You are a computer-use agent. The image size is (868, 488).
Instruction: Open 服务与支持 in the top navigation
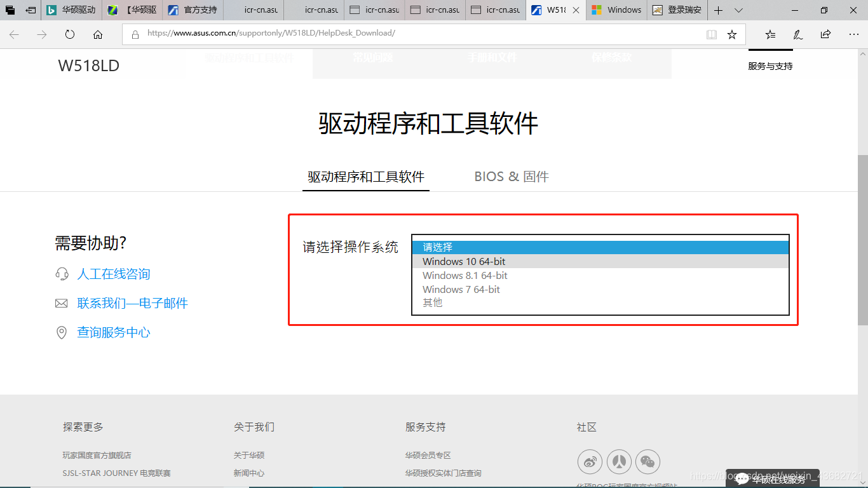770,66
